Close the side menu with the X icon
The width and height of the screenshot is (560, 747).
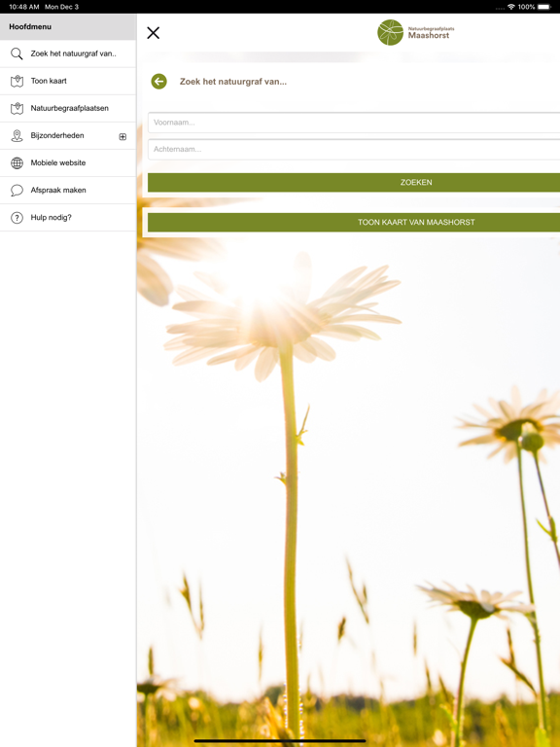point(154,33)
